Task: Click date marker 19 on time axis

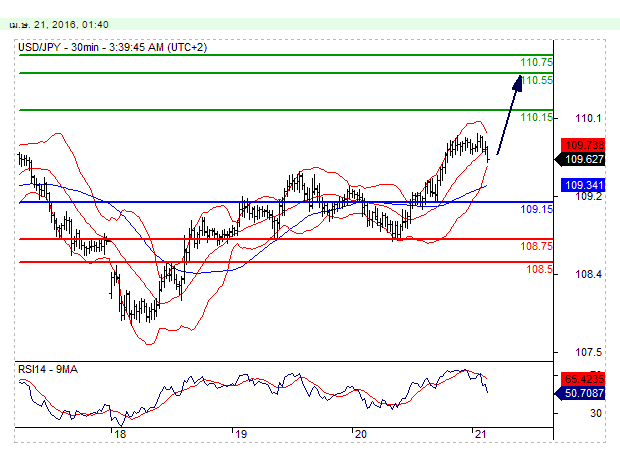Action: [x=240, y=435]
